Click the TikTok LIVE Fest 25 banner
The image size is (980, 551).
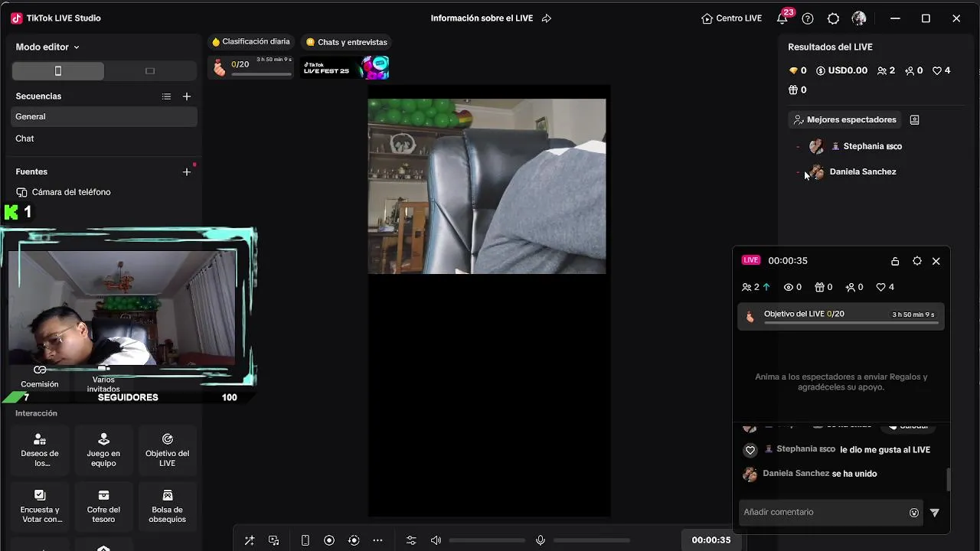(x=345, y=67)
